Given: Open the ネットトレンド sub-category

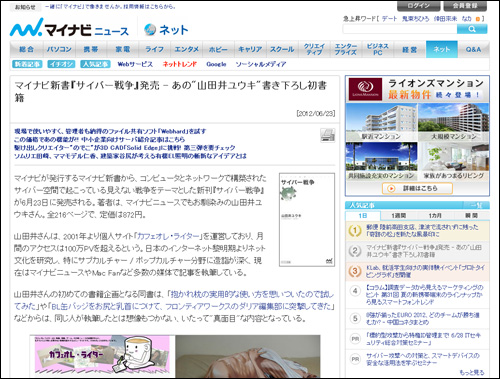Looking at the screenshot, I should [x=180, y=64].
